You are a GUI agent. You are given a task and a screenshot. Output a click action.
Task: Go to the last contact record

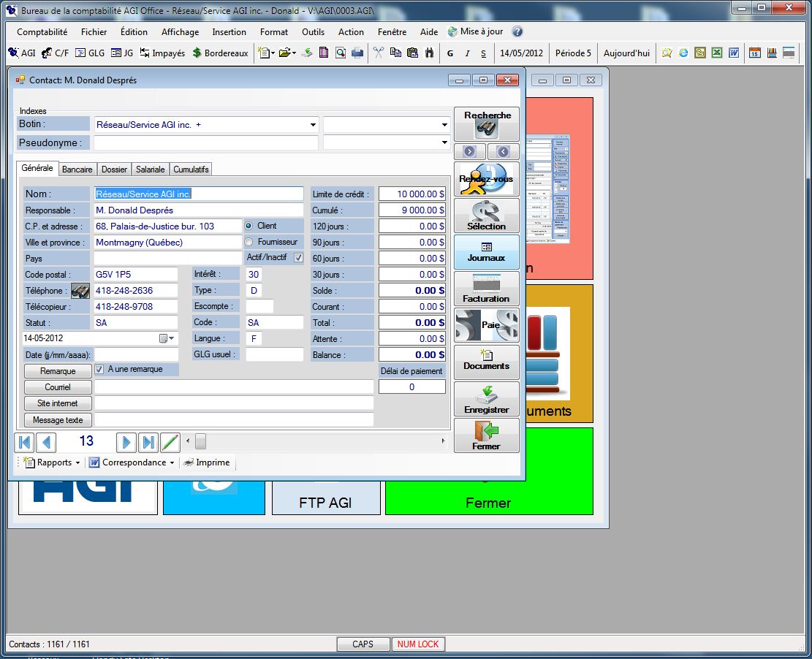click(148, 442)
